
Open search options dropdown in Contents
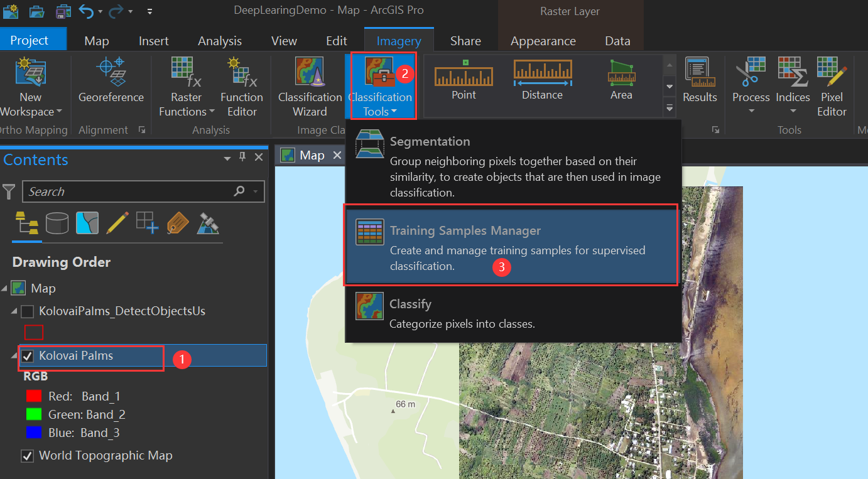pos(256,191)
